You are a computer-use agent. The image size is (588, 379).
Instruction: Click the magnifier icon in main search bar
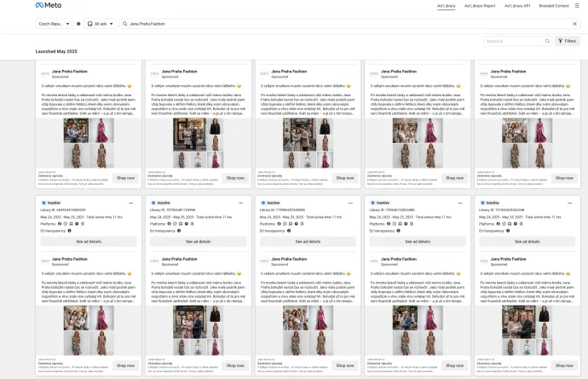click(125, 24)
